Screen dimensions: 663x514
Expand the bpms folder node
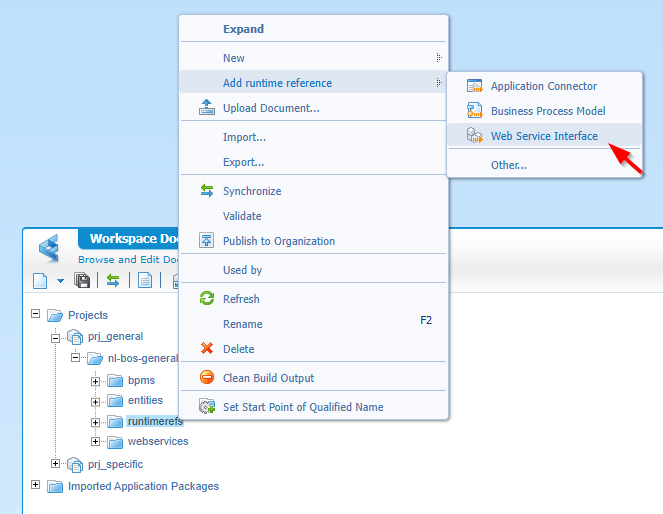pyautogui.click(x=96, y=381)
